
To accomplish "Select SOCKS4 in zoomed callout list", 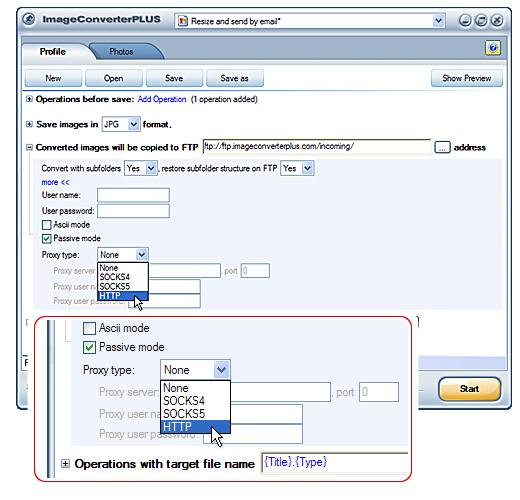I will 195,401.
